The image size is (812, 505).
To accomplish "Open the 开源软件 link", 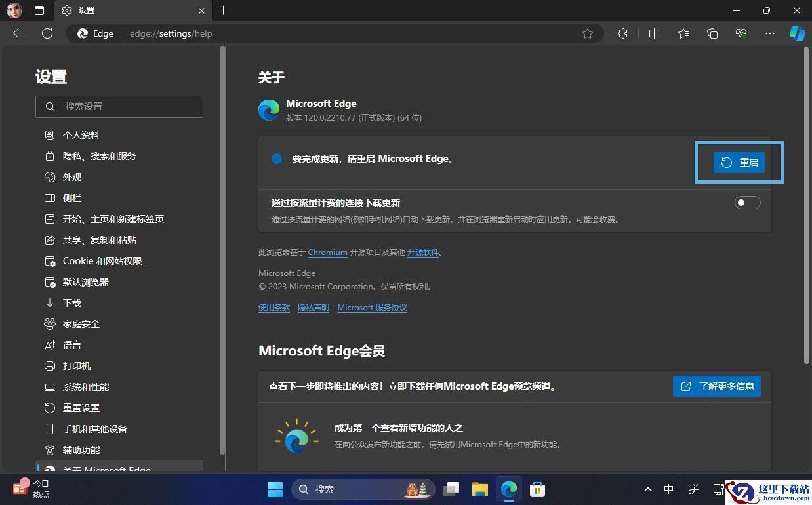I will pyautogui.click(x=423, y=252).
